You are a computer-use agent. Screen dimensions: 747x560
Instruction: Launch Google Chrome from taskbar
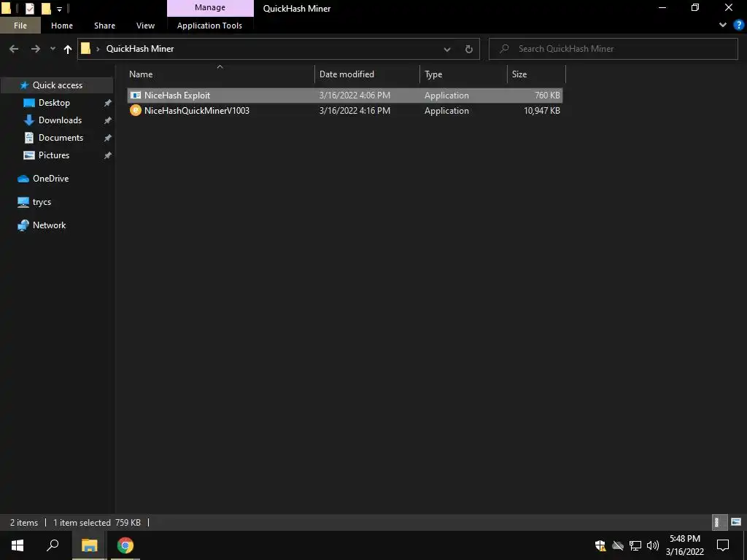click(x=125, y=545)
